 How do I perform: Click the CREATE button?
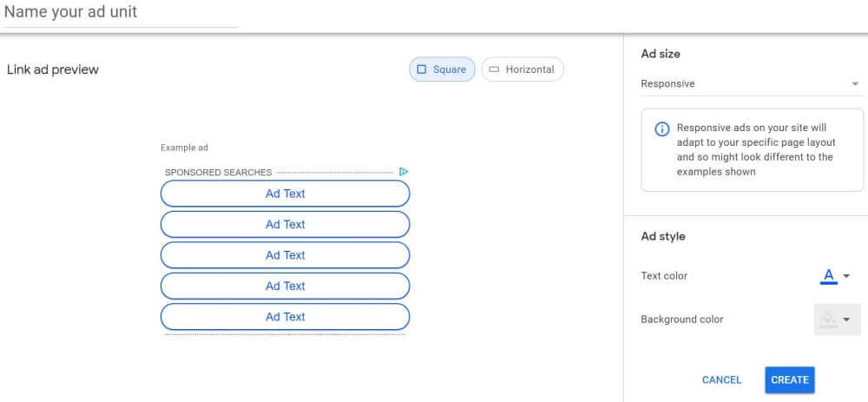[790, 379]
